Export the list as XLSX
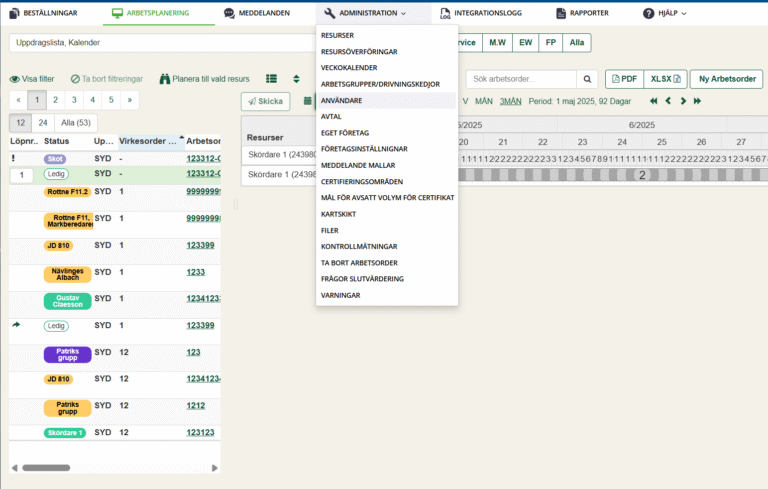Screen dimensions: 768x489 pos(665,79)
